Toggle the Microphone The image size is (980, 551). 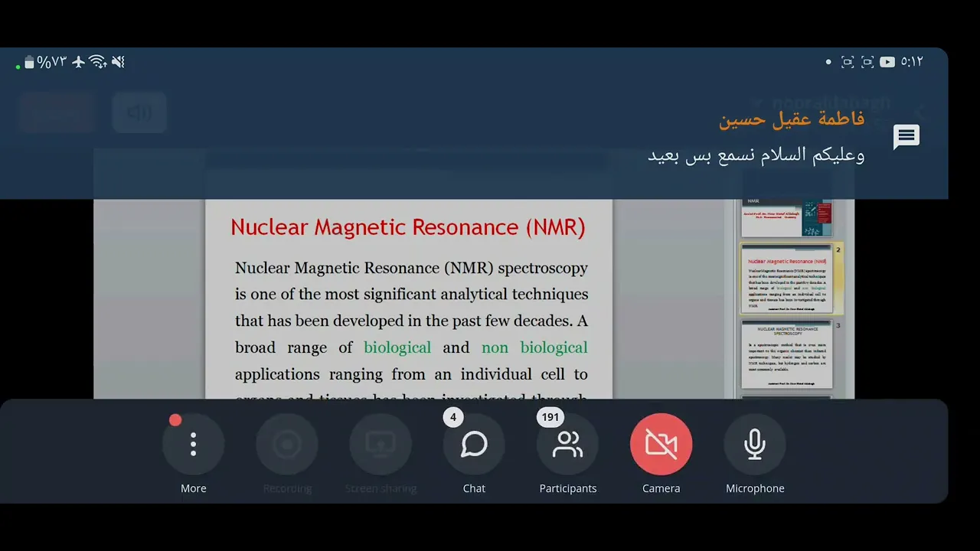tap(755, 444)
